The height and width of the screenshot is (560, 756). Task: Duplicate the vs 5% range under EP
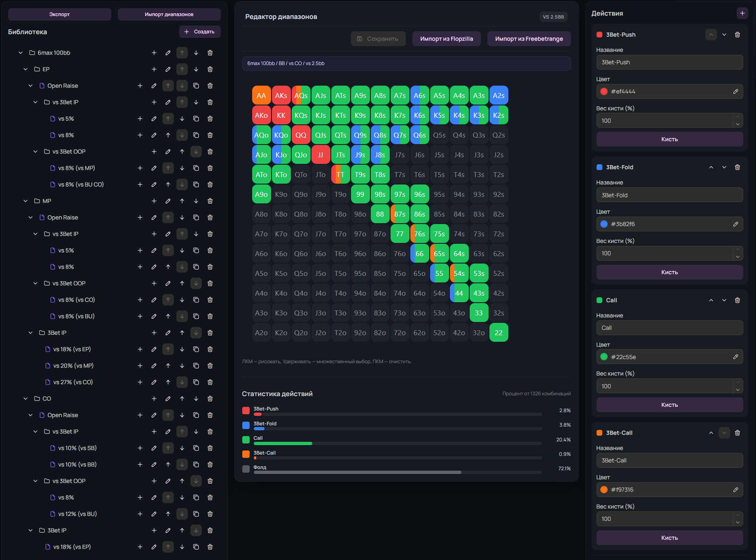pyautogui.click(x=196, y=119)
